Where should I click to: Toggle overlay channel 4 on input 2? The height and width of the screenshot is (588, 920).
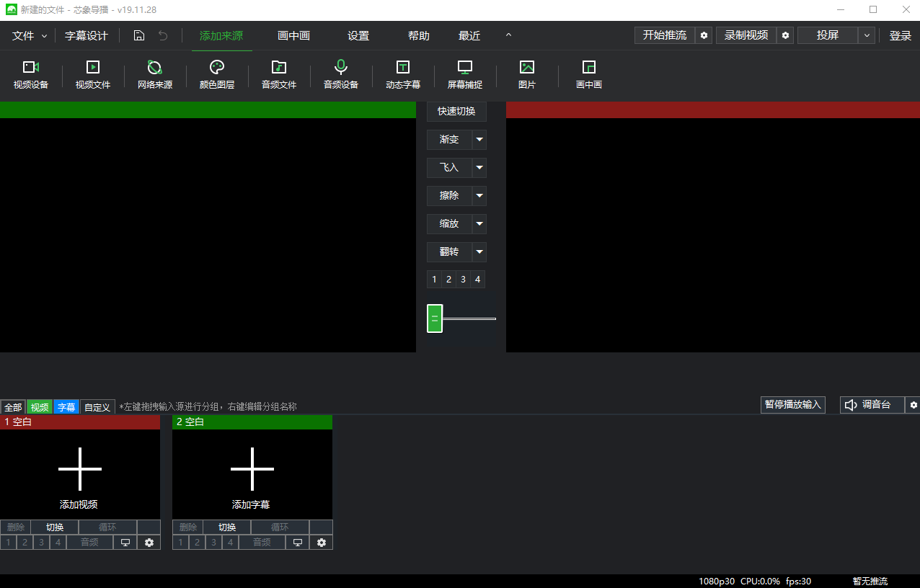pos(231,543)
